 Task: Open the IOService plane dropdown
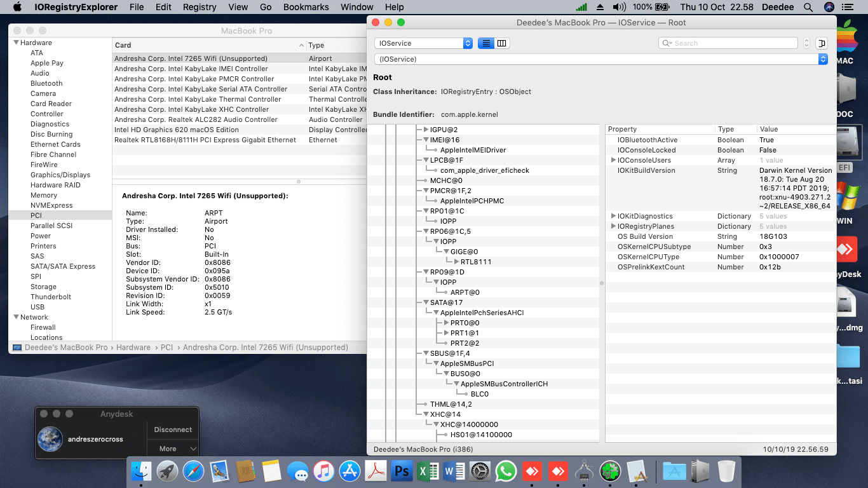click(424, 43)
